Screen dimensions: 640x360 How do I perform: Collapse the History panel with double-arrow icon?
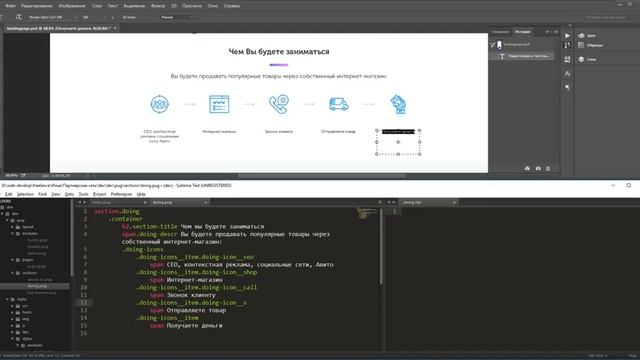point(547,31)
